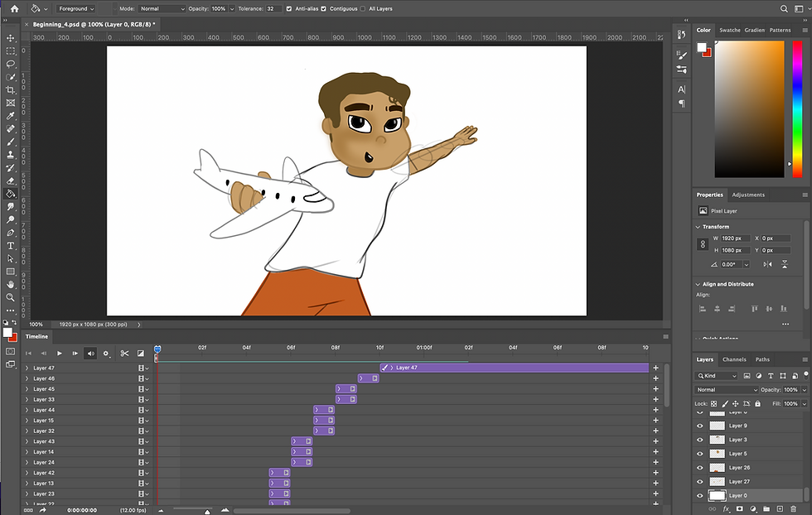Viewport: 812px width, 515px height.
Task: Step to next frame
Action: click(x=75, y=354)
